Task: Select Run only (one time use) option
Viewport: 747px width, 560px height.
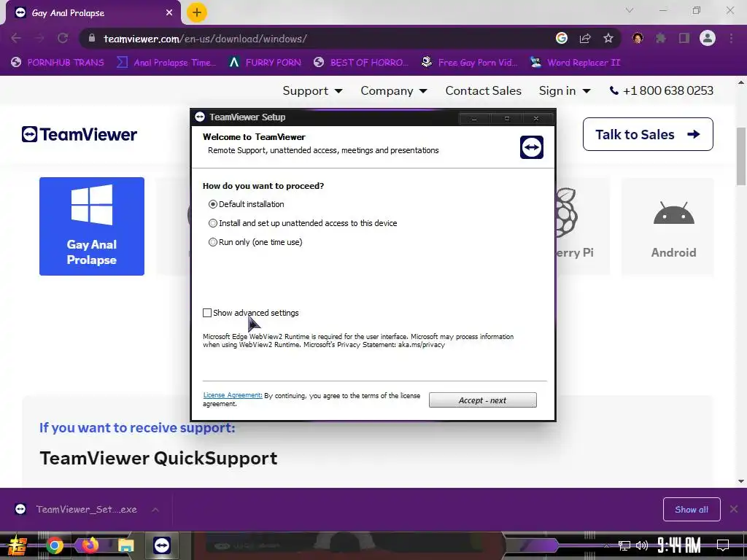Action: click(213, 242)
